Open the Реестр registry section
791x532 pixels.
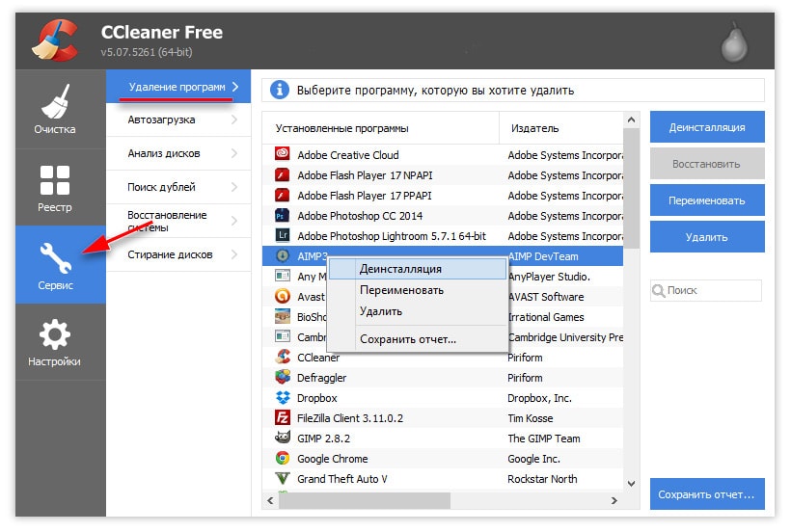[x=60, y=187]
